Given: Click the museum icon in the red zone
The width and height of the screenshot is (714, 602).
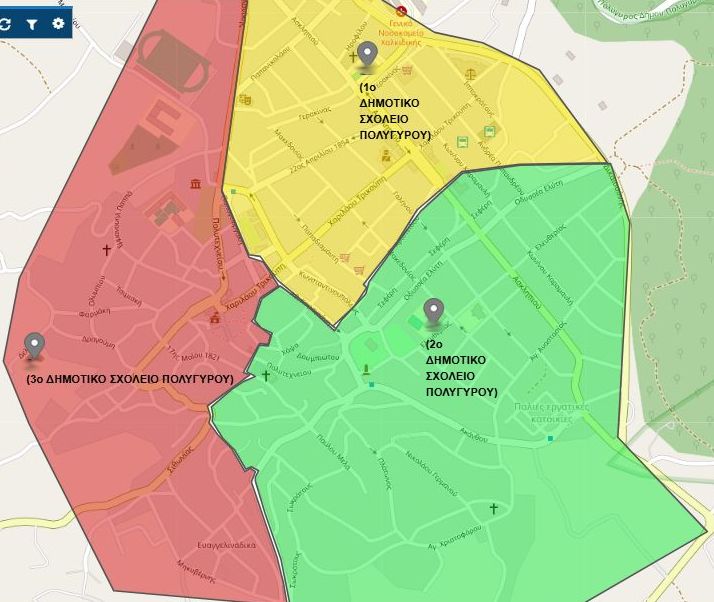Looking at the screenshot, I should (193, 184).
